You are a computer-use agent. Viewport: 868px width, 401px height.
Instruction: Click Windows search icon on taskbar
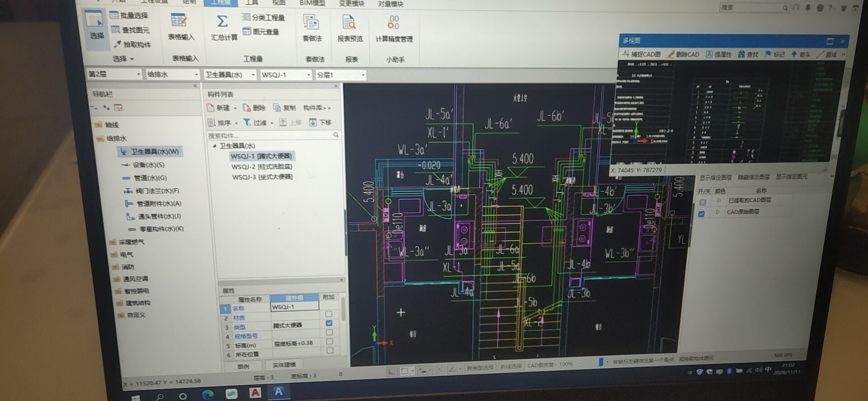click(160, 396)
